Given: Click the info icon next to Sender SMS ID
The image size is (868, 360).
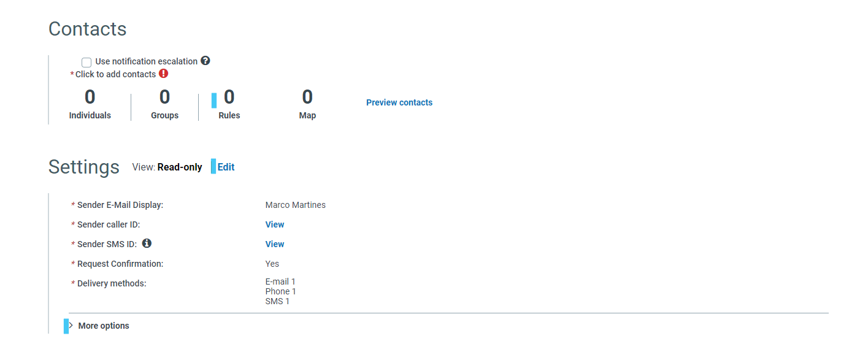Looking at the screenshot, I should [147, 243].
